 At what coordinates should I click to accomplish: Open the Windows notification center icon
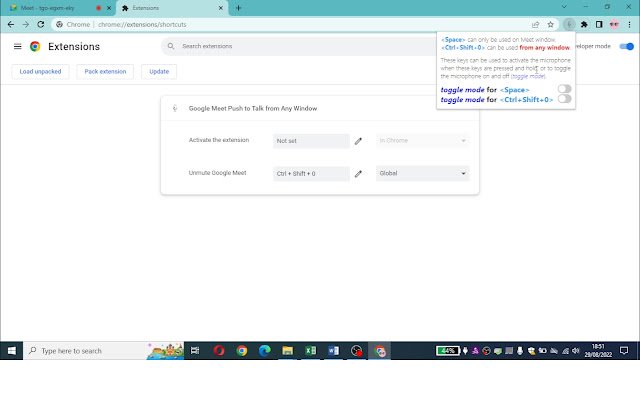coord(624,351)
